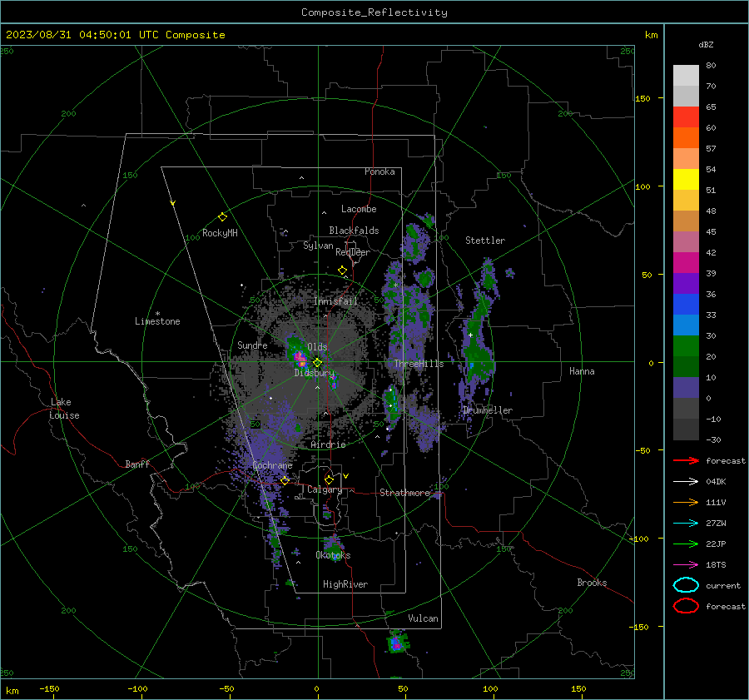
Task: Pick the blue swatch between 36 and 33 dBZ
Action: click(x=686, y=305)
